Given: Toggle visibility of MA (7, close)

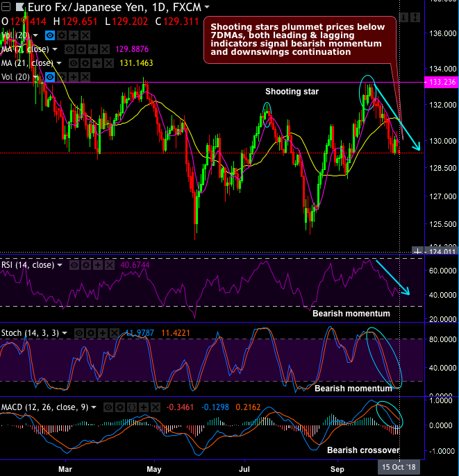Looking at the screenshot, I should 69,49.
